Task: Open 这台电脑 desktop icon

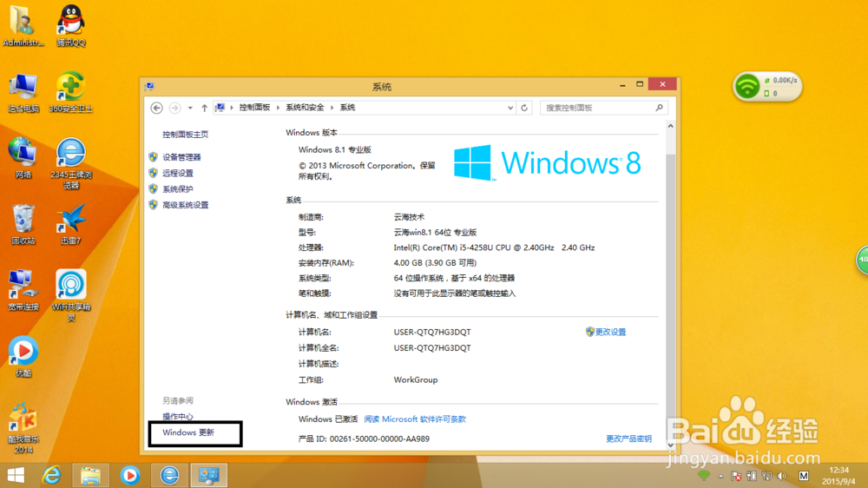Action: (23, 93)
